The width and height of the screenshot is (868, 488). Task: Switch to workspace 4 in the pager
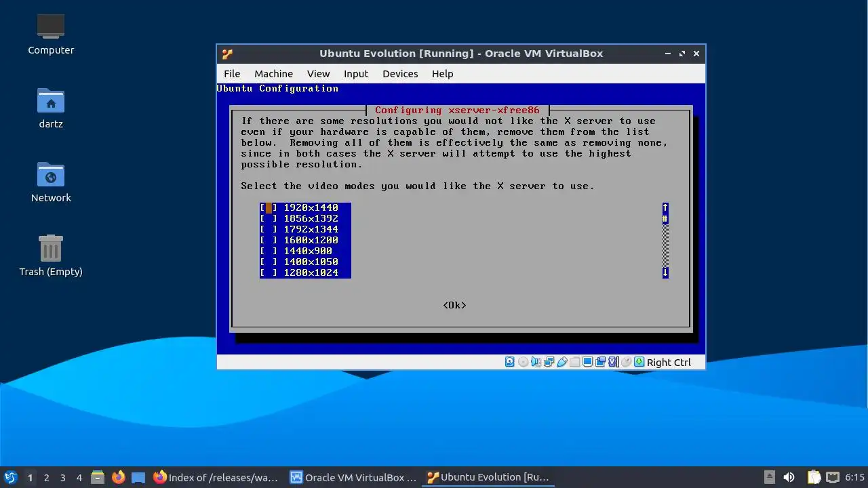click(x=79, y=478)
